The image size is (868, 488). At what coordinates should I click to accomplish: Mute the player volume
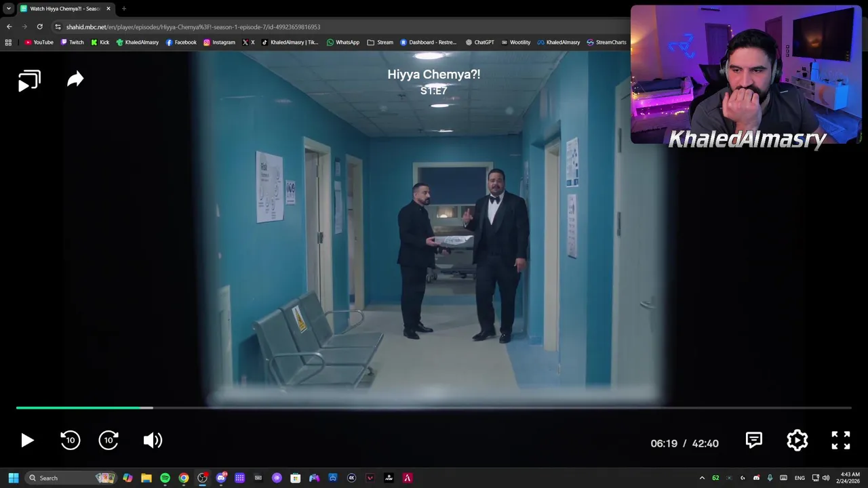tap(153, 441)
